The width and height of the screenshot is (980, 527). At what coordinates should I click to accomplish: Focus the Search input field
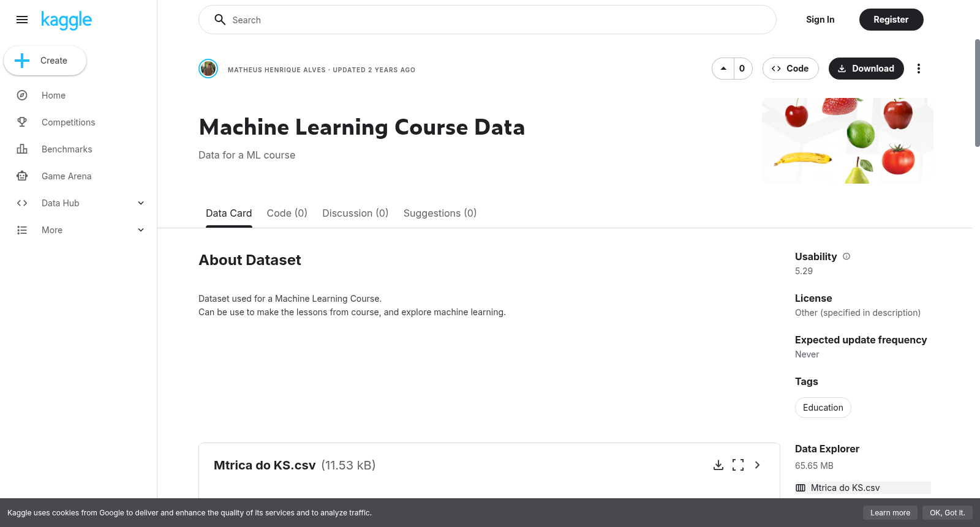pyautogui.click(x=487, y=20)
